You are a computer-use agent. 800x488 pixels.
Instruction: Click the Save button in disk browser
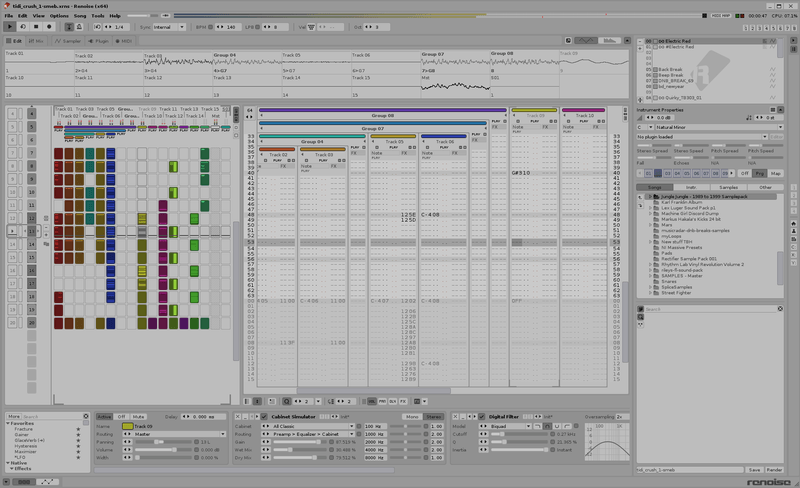pos(754,470)
